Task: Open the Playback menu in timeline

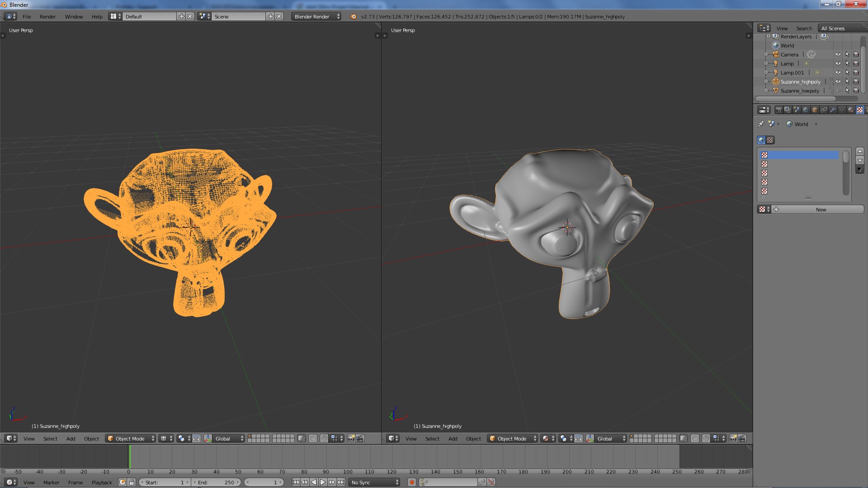Action: (x=102, y=482)
